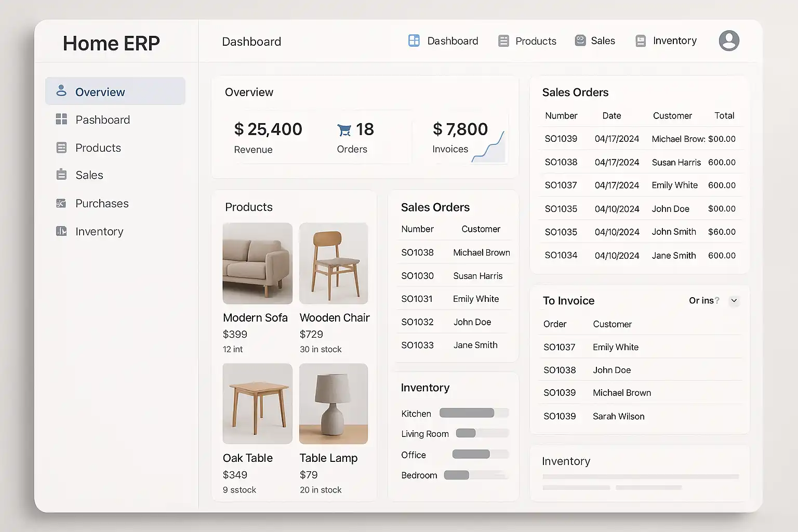Open the user profile avatar
798x532 pixels.
[729, 41]
